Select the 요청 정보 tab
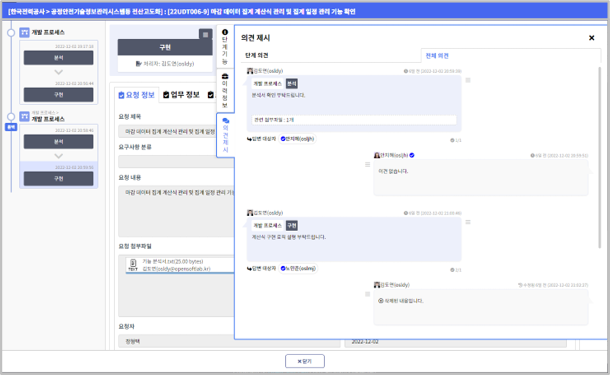The height and width of the screenshot is (375, 610). [137, 95]
